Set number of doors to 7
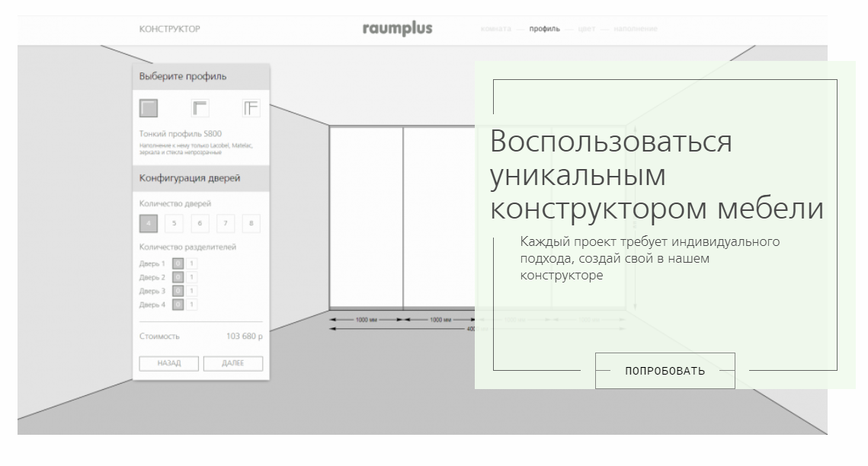The height and width of the screenshot is (466, 868). pyautogui.click(x=225, y=223)
